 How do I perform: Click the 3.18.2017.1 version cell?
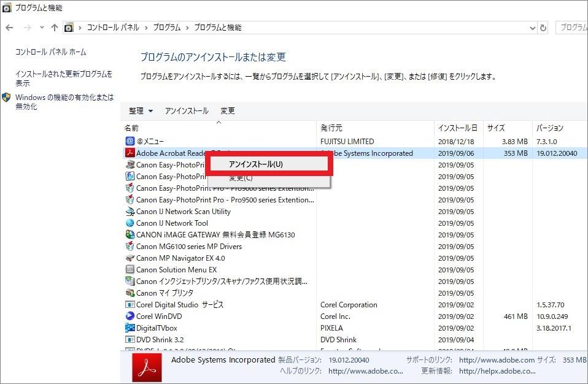click(x=554, y=328)
